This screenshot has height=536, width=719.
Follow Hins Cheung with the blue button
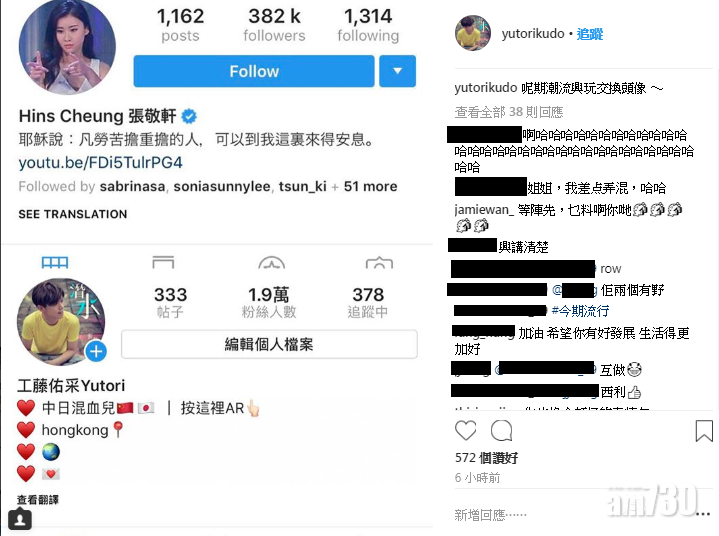pyautogui.click(x=254, y=71)
